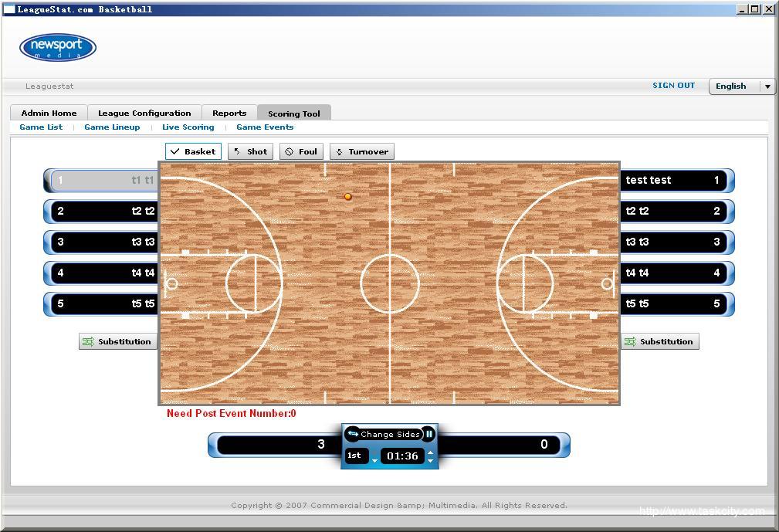The height and width of the screenshot is (532, 779).
Task: Click the orange basketball marker on court
Action: point(348,197)
